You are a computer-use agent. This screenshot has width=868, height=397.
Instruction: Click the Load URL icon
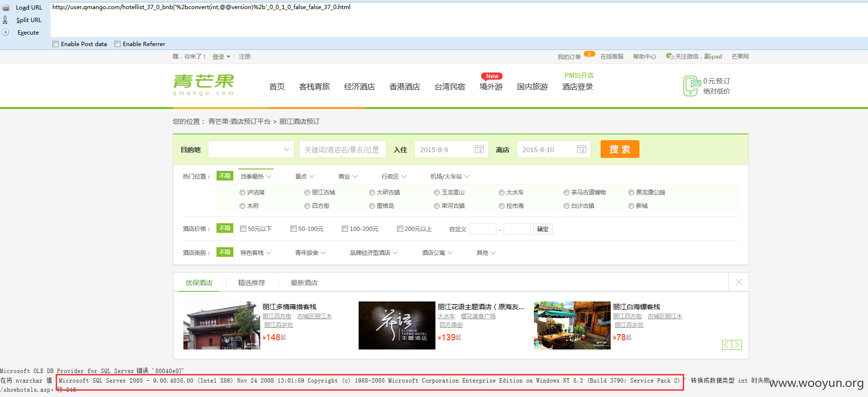click(6, 8)
